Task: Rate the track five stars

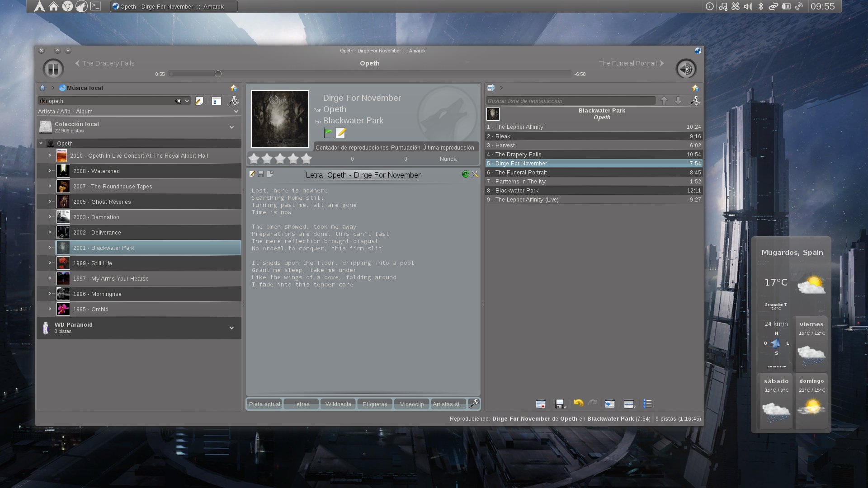Action: (x=307, y=159)
